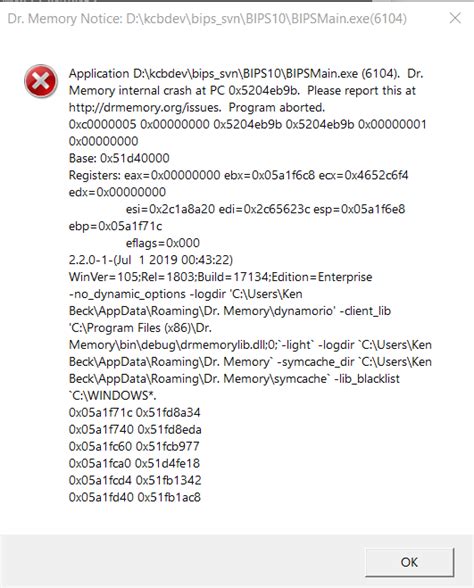Viewport: 474px width, 588px height.
Task: Click the stack entry '0x05a1fd40 0x51fb1ac8'
Action: point(135,497)
